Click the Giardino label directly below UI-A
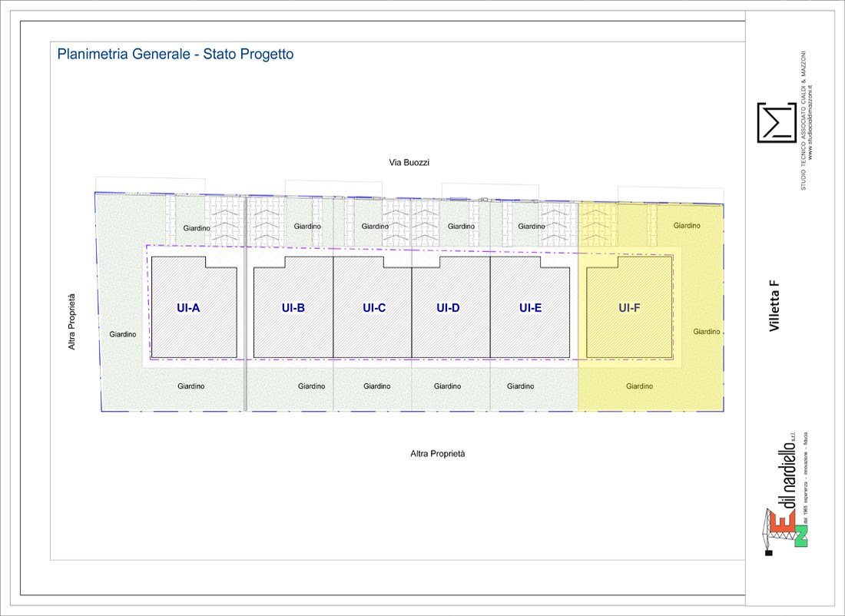Viewport: 845px width, 616px height. point(191,386)
